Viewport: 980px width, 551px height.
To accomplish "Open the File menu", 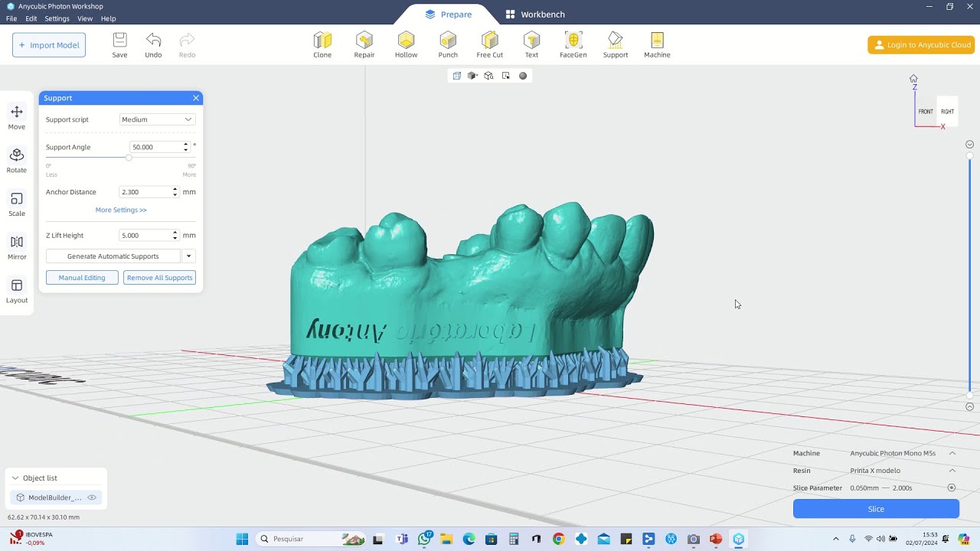I will 11,18.
